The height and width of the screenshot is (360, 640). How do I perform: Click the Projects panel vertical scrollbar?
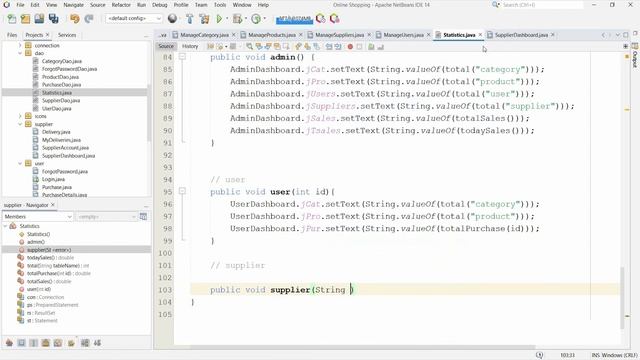coord(149,114)
